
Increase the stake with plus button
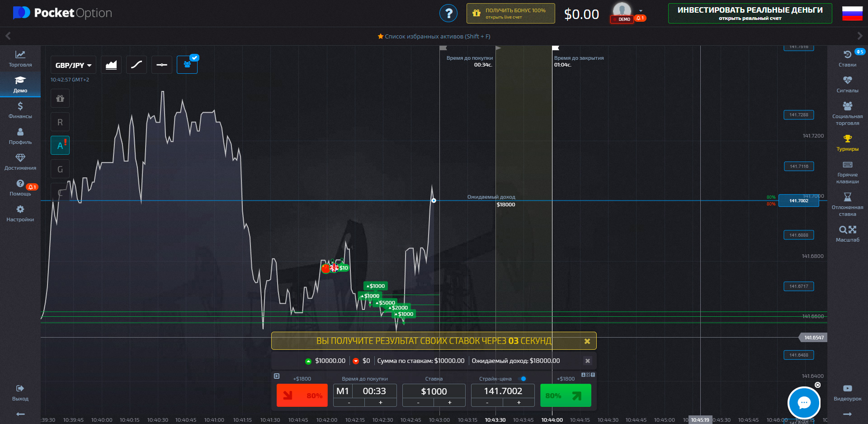click(449, 402)
